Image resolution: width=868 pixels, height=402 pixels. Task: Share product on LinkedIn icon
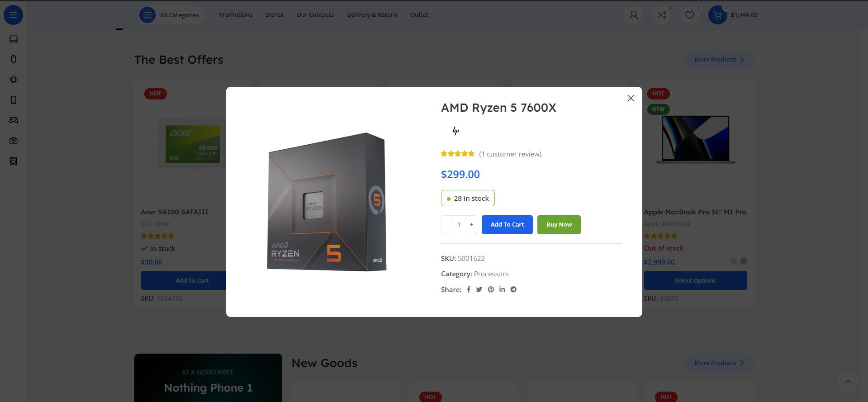tap(502, 289)
